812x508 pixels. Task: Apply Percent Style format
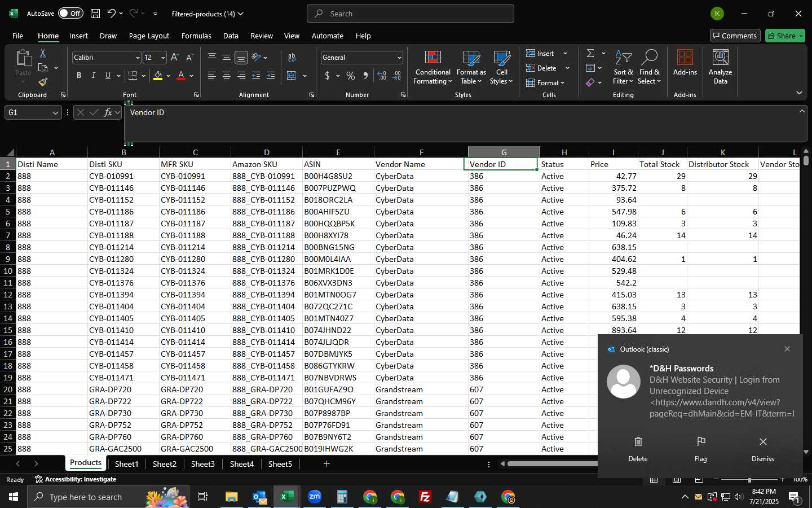pos(351,76)
